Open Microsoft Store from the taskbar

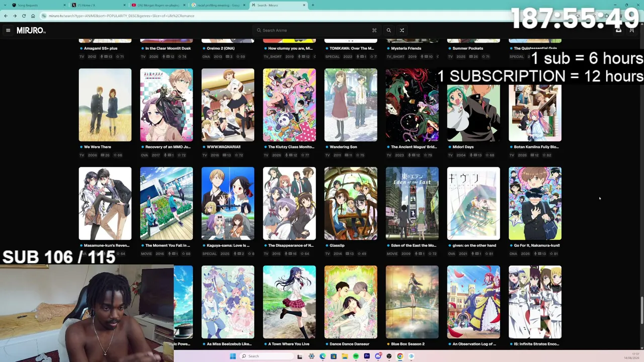click(334, 356)
